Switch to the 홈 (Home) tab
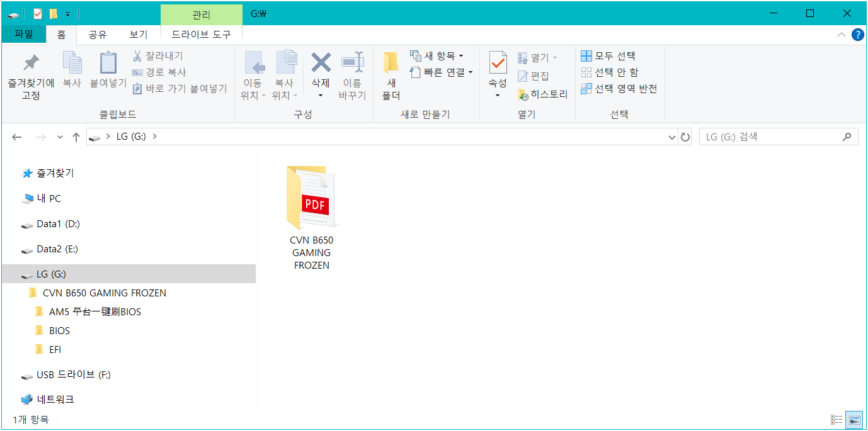Viewport: 868px width, 431px height. click(x=61, y=35)
